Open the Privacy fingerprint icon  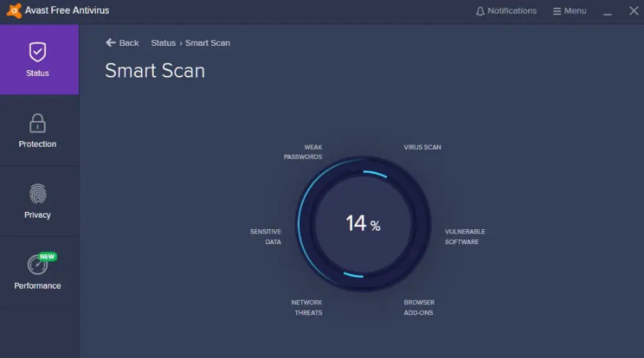[x=38, y=193]
